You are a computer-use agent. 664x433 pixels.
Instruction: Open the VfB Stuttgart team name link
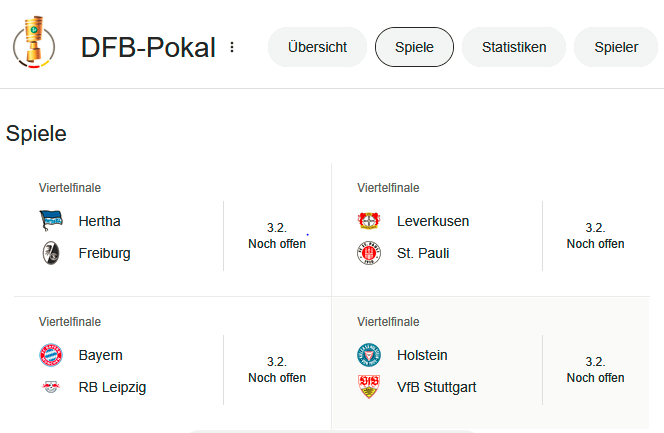coord(437,387)
